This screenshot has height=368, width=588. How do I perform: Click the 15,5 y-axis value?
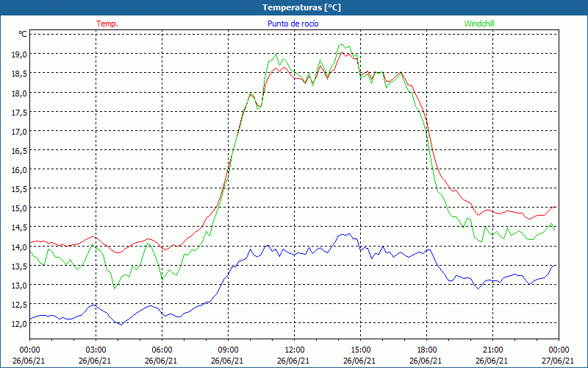pos(21,189)
